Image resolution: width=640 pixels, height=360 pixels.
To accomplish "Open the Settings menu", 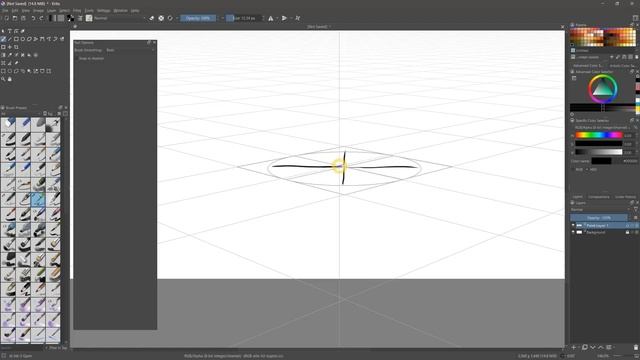I will [104, 10].
